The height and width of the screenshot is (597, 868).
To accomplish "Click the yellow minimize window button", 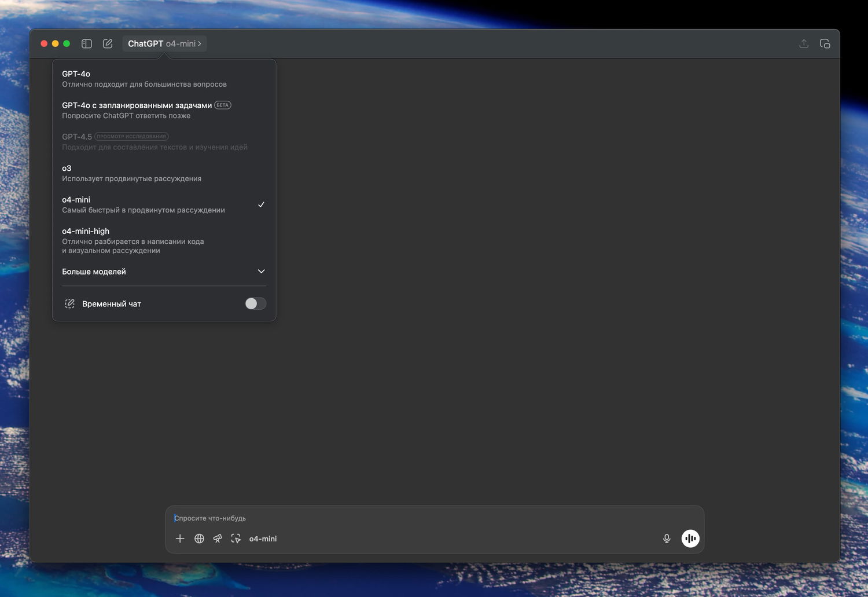I will click(x=56, y=43).
